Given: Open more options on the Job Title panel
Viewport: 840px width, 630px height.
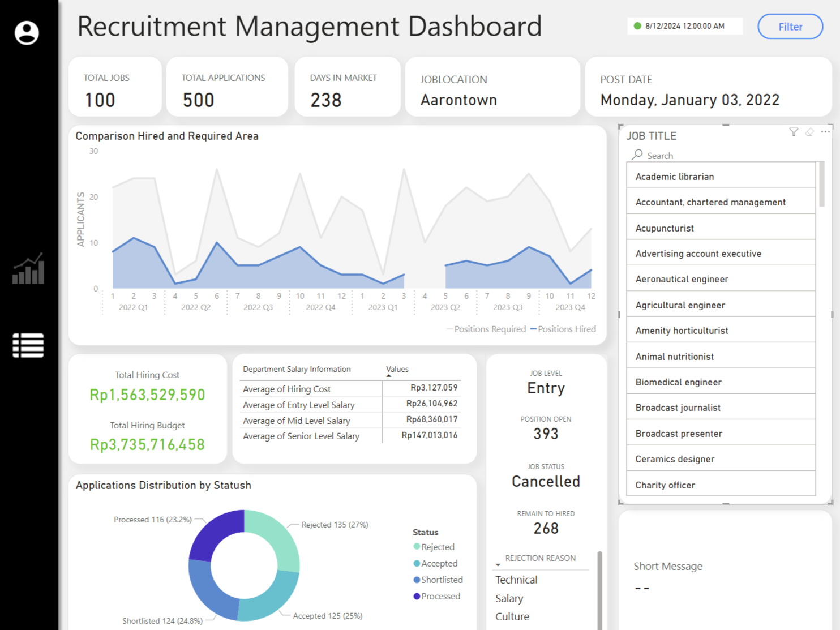Looking at the screenshot, I should 825,132.
